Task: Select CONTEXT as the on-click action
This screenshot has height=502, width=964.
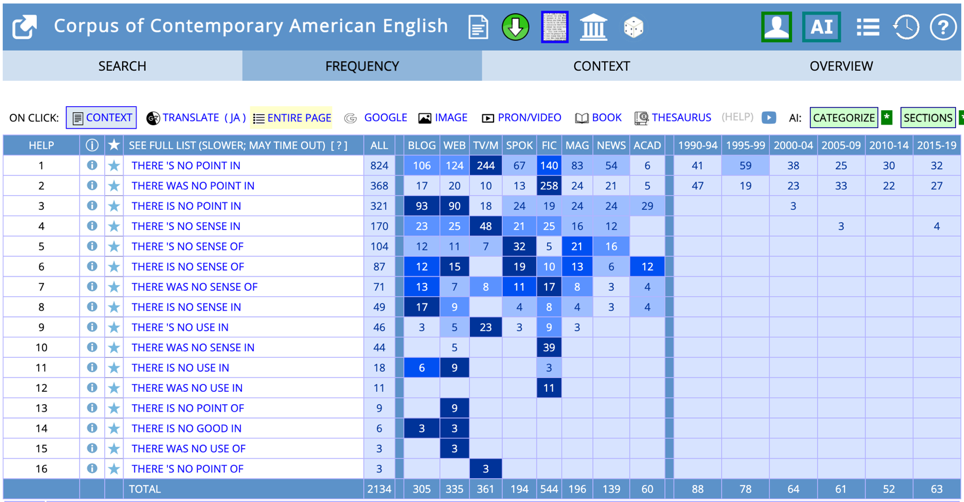Action: [101, 117]
